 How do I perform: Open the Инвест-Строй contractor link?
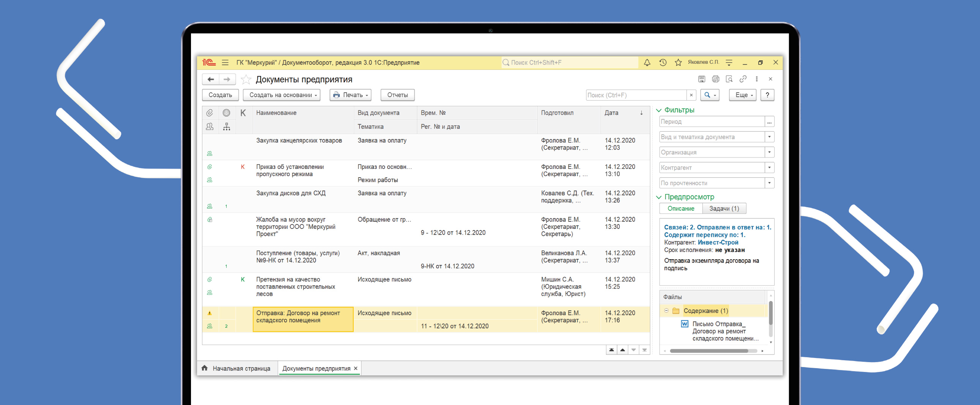click(718, 242)
